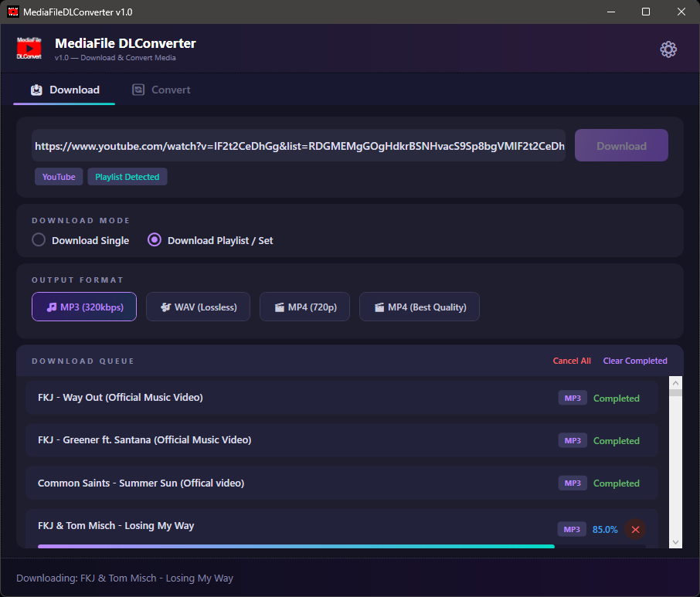This screenshot has width=700, height=597.
Task: Click the Download tab icon
Action: click(x=36, y=90)
